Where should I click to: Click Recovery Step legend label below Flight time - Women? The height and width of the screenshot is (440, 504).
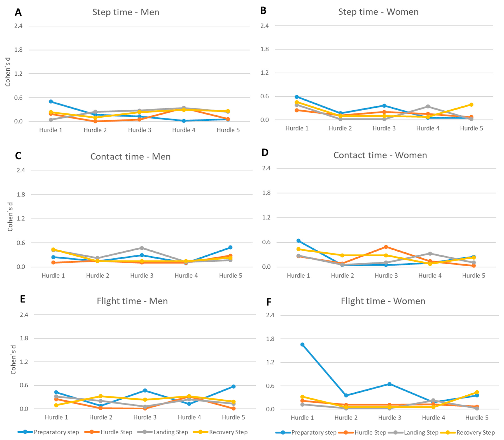coord(475,432)
